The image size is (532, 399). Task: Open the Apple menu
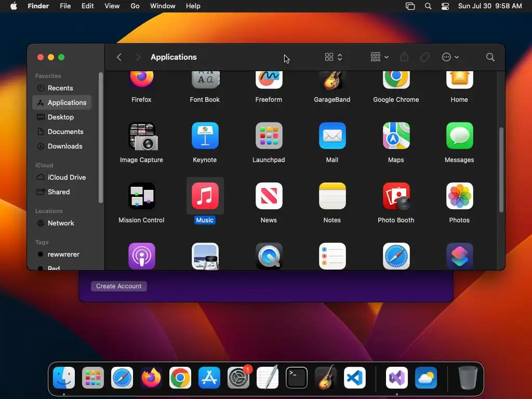(x=14, y=6)
